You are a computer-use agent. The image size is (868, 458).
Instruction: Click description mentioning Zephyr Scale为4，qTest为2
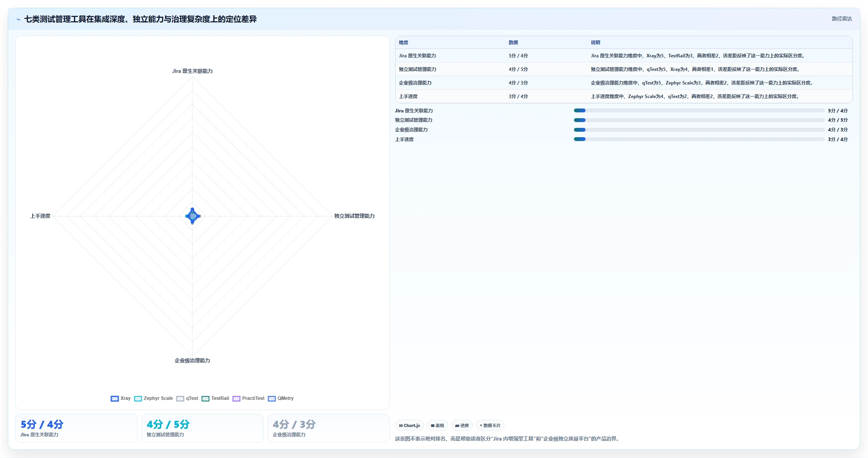(x=696, y=96)
